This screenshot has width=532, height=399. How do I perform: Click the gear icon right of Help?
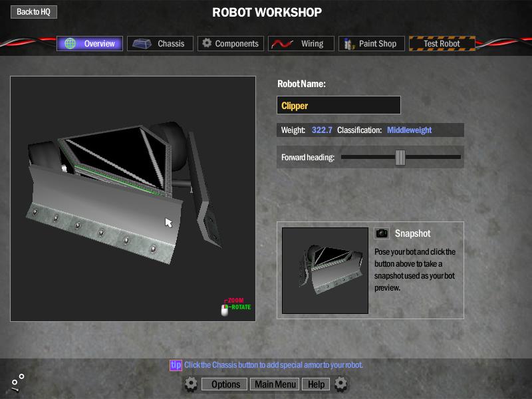pos(340,384)
